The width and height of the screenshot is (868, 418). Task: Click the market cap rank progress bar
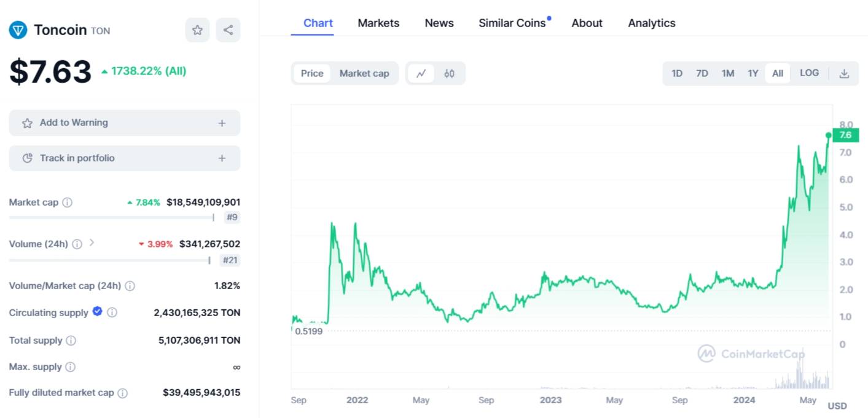(112, 217)
